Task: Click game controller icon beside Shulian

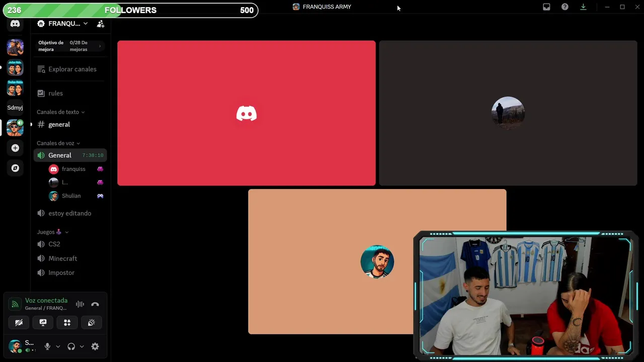Action: click(100, 196)
